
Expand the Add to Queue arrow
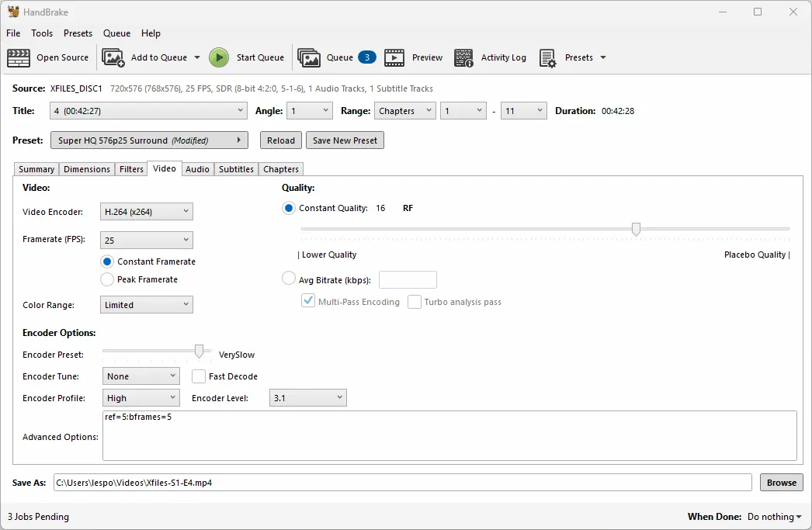[197, 57]
